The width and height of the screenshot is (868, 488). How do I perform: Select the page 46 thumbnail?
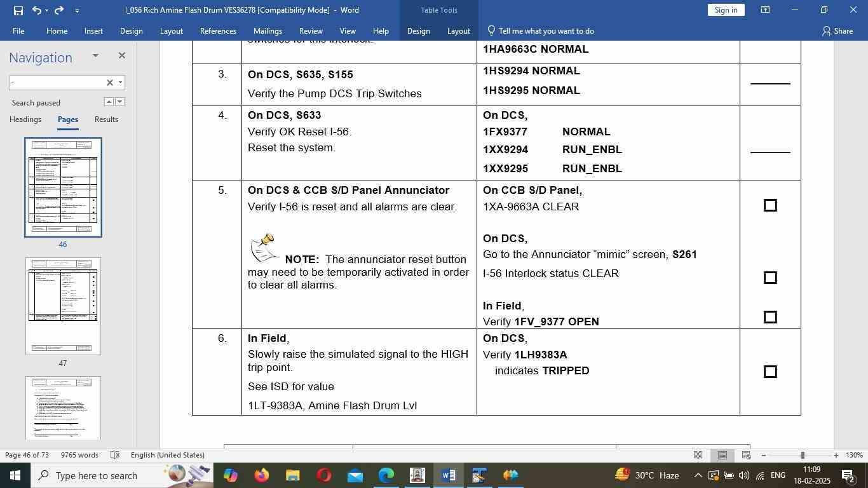(x=63, y=187)
